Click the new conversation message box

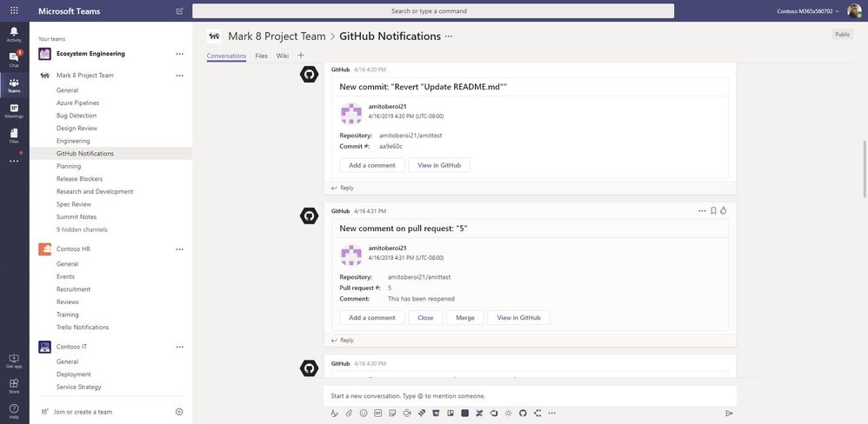[530, 396]
